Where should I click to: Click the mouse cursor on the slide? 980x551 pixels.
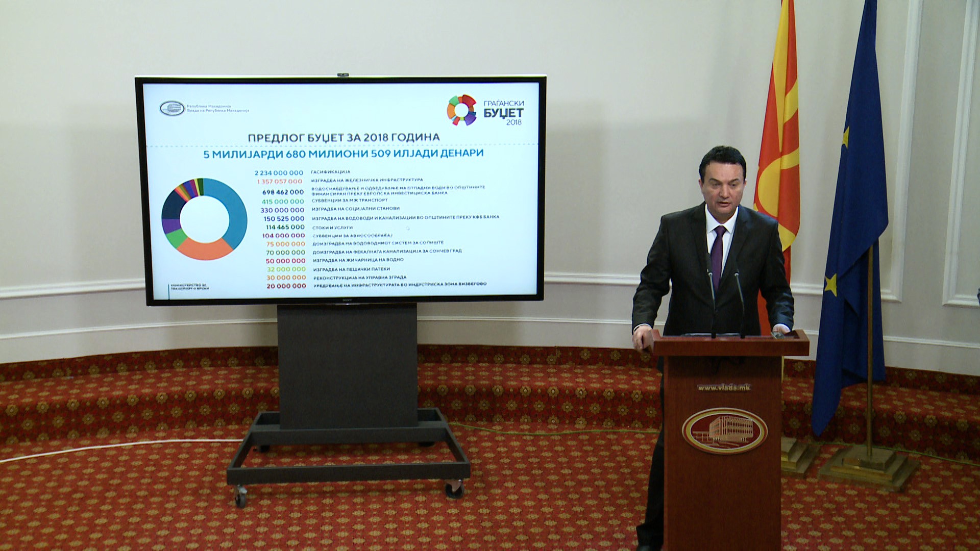(408, 228)
